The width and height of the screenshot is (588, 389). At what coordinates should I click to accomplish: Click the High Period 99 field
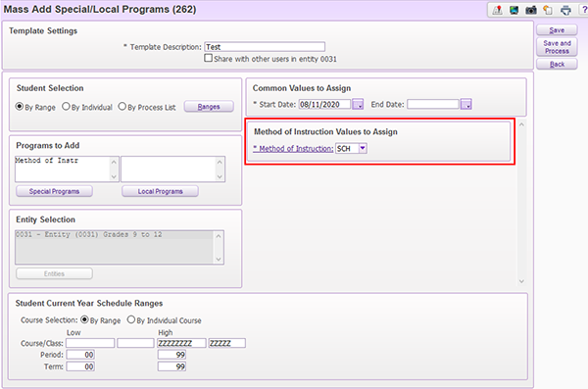coord(171,355)
